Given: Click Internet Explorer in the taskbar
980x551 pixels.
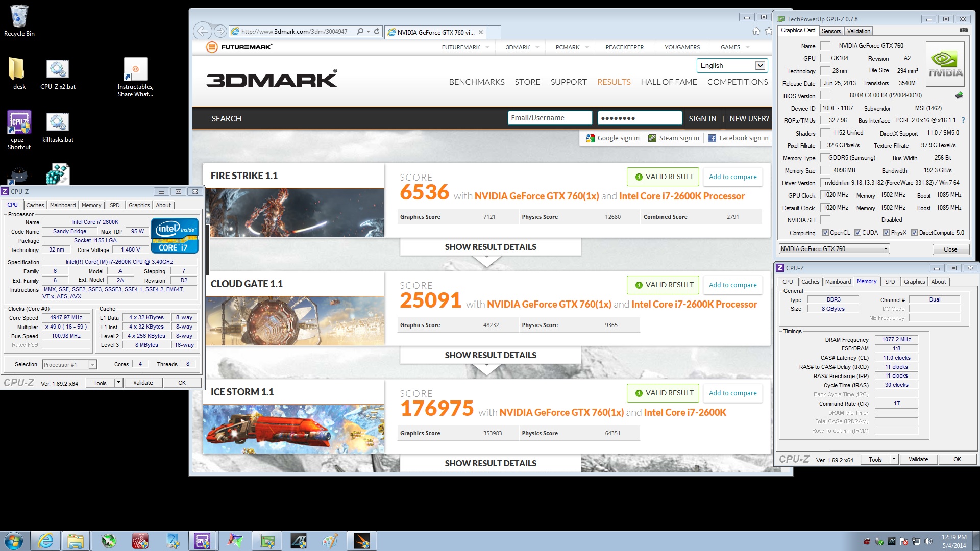Looking at the screenshot, I should (46, 541).
